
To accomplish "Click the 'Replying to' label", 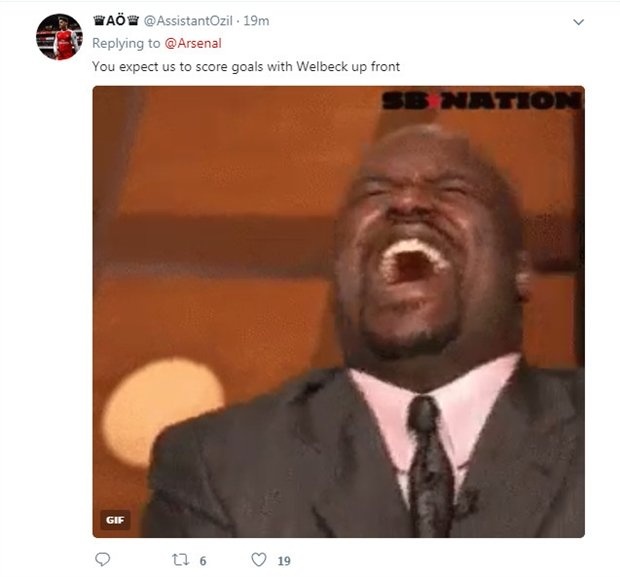I will pyautogui.click(x=126, y=43).
